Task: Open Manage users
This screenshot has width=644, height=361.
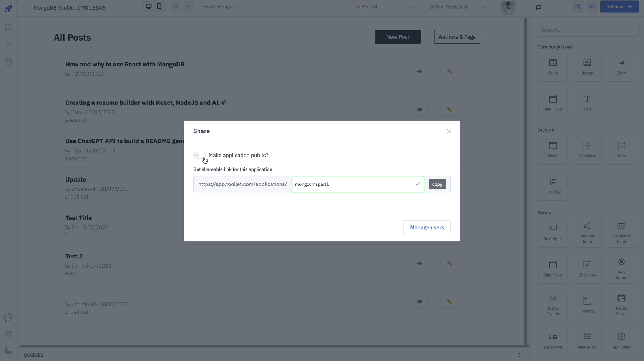Action: pos(427,227)
